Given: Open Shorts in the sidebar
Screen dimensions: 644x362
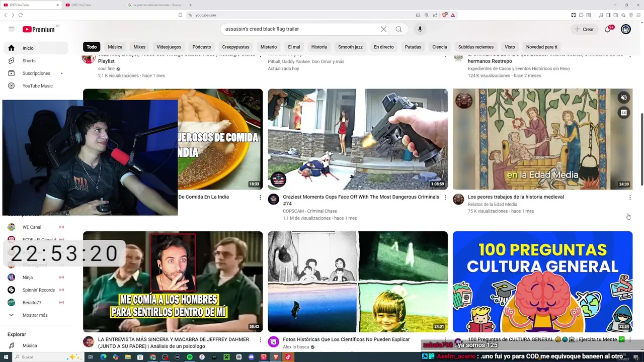Looking at the screenshot, I should [x=35, y=61].
